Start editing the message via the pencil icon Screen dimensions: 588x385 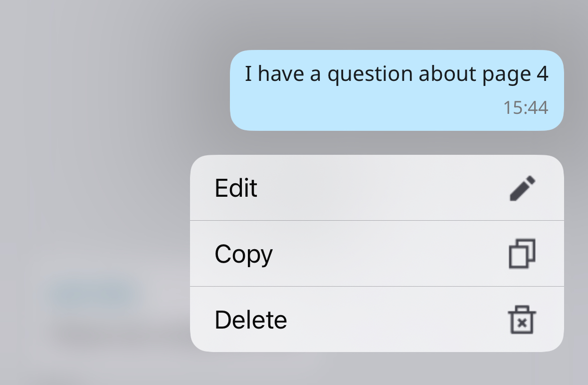[x=522, y=188]
